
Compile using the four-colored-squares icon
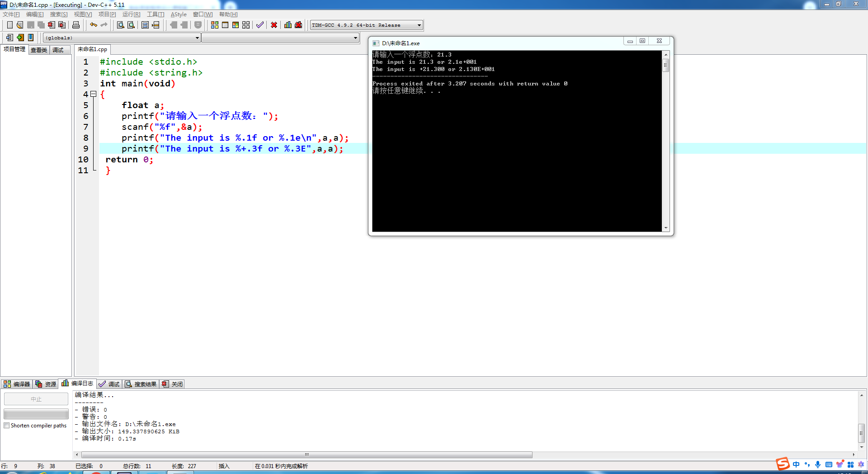click(215, 25)
